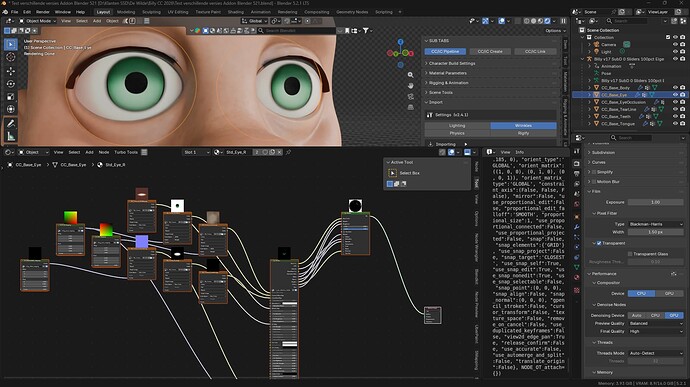
Task: Open the Slot 1 material slot dropdown
Action: click(x=196, y=152)
